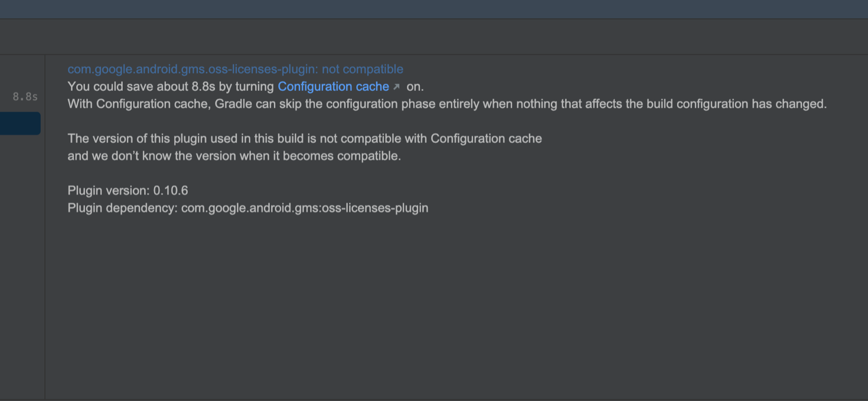
Task: Click the Plugin dependency line
Action: click(248, 208)
